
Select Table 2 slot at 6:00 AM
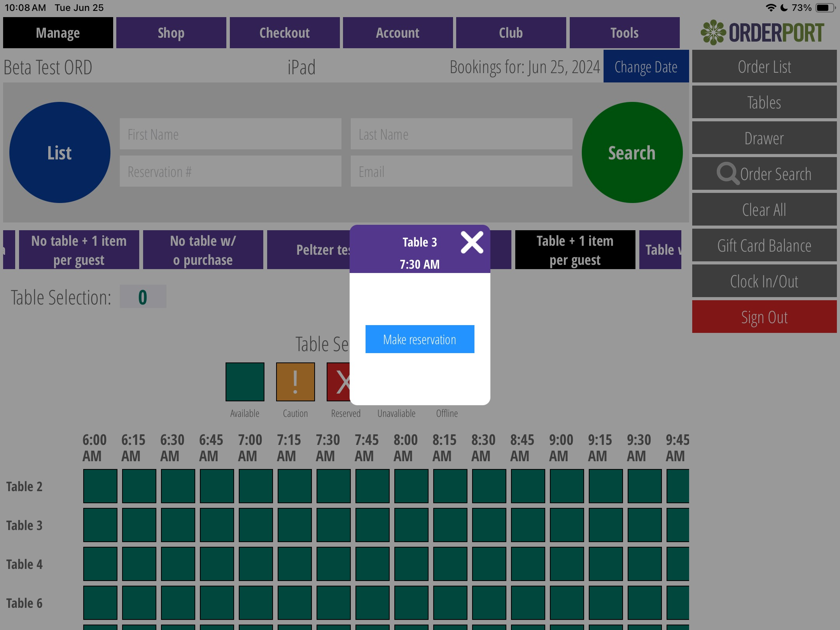pyautogui.click(x=100, y=486)
